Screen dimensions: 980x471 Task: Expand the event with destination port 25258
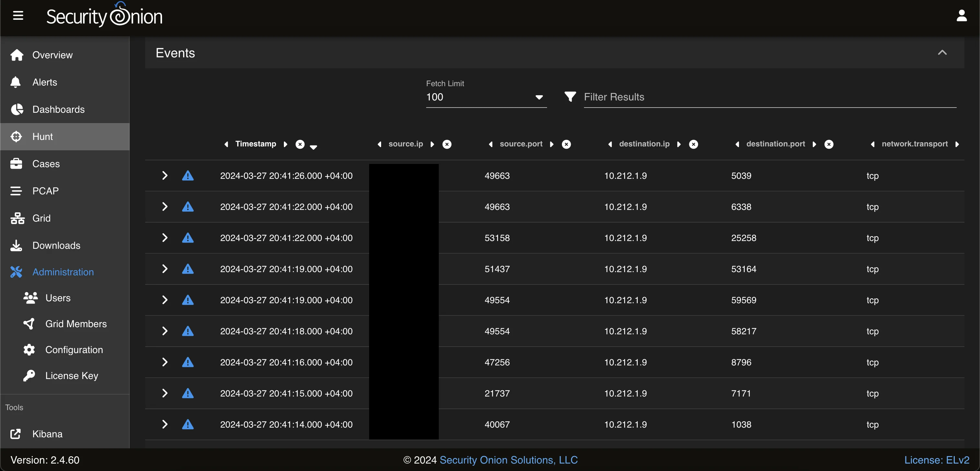tap(165, 237)
